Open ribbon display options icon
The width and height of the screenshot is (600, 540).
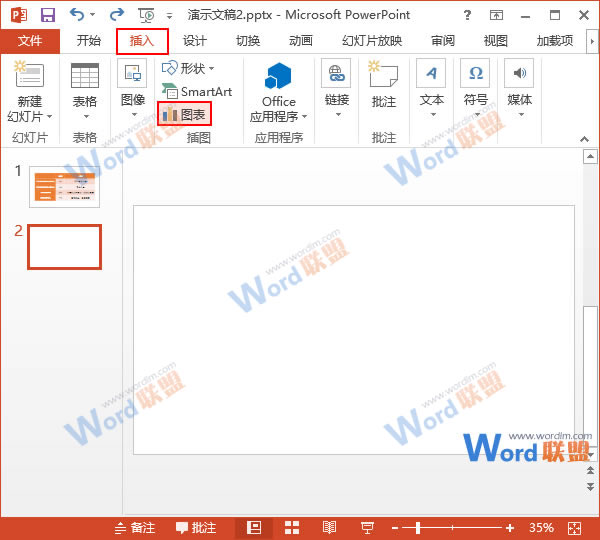(496, 15)
